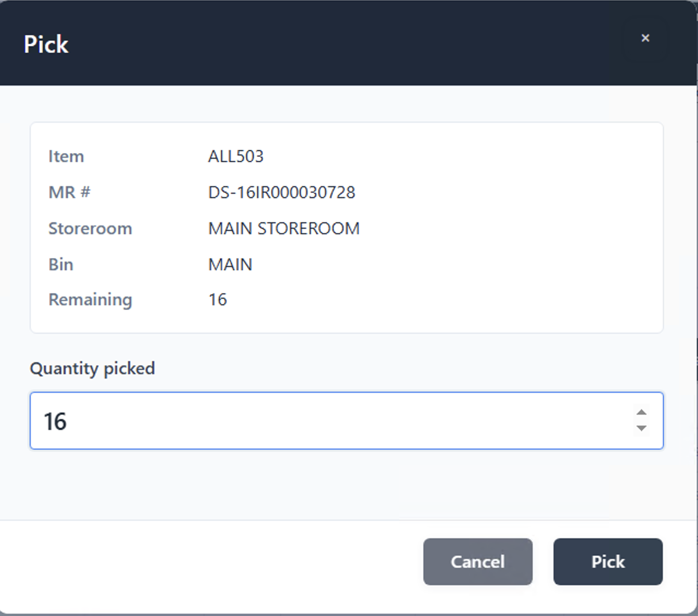Increase quantity with the up stepper arrow
Image resolution: width=698 pixels, height=616 pixels.
point(642,413)
